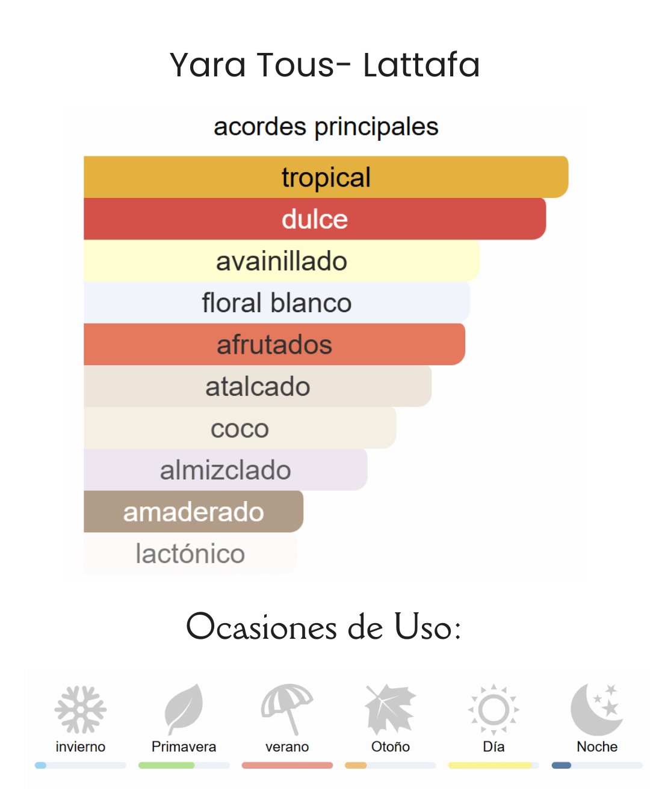The image size is (650, 812).
Task: Click the dark blue Noche rating bar
Action: point(562,765)
